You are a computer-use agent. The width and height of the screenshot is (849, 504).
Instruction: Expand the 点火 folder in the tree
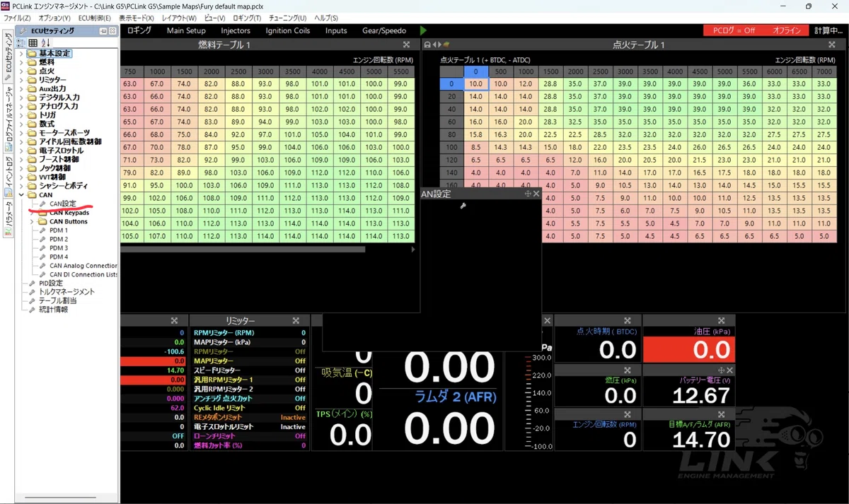click(x=21, y=71)
